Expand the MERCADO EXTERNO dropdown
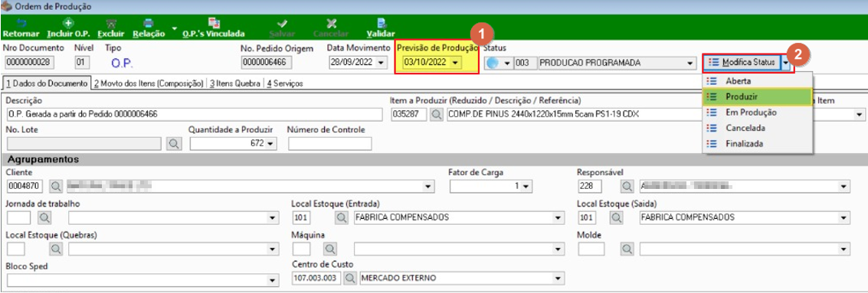 coord(558,278)
